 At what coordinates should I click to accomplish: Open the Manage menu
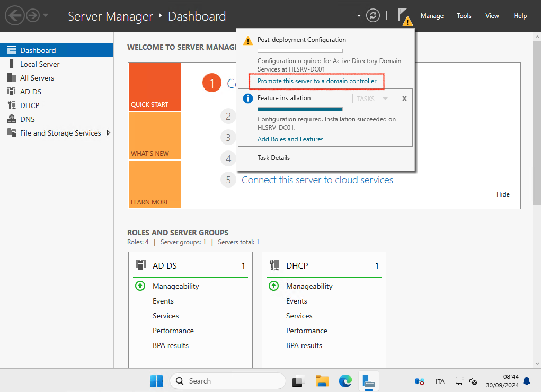pos(432,16)
